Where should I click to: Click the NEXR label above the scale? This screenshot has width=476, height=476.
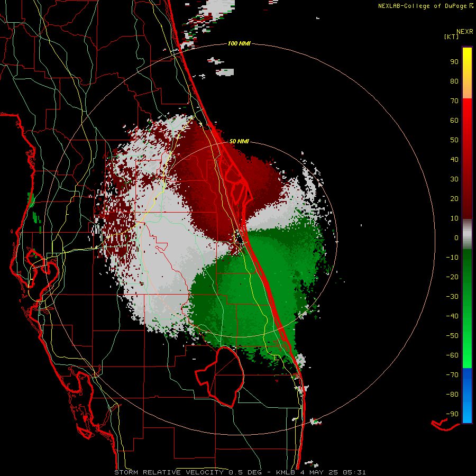[x=465, y=32]
